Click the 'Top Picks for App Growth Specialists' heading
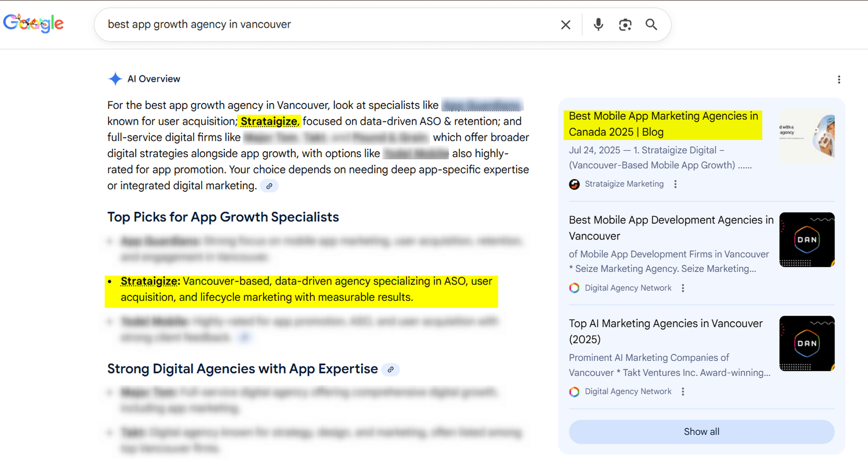This screenshot has width=868, height=459. 223,217
